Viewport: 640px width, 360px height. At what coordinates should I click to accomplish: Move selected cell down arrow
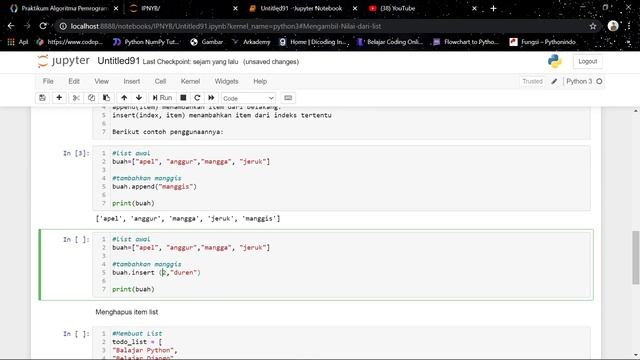click(139, 98)
